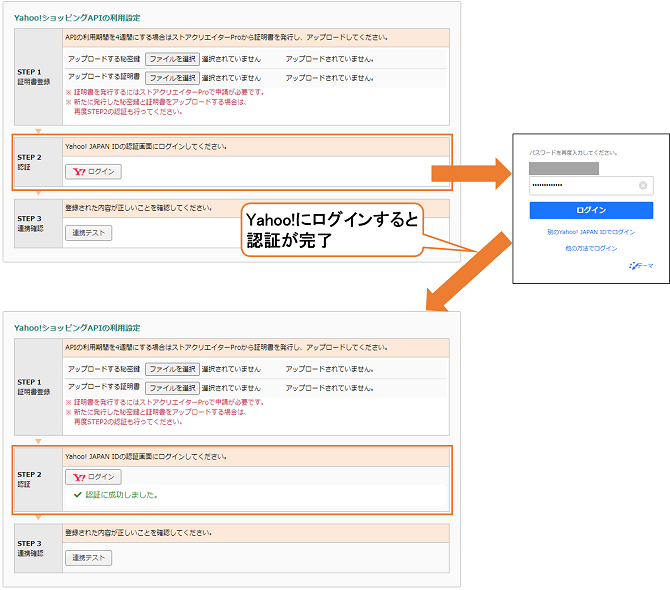Click アップロードする証明書 label in lower panel
This screenshot has height=590, width=670.
[x=104, y=387]
